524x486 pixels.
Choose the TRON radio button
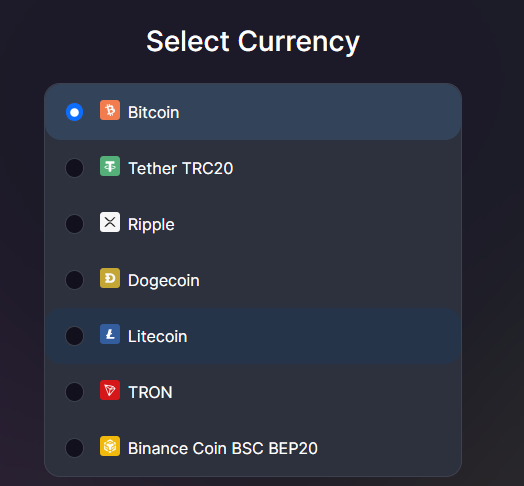click(75, 392)
